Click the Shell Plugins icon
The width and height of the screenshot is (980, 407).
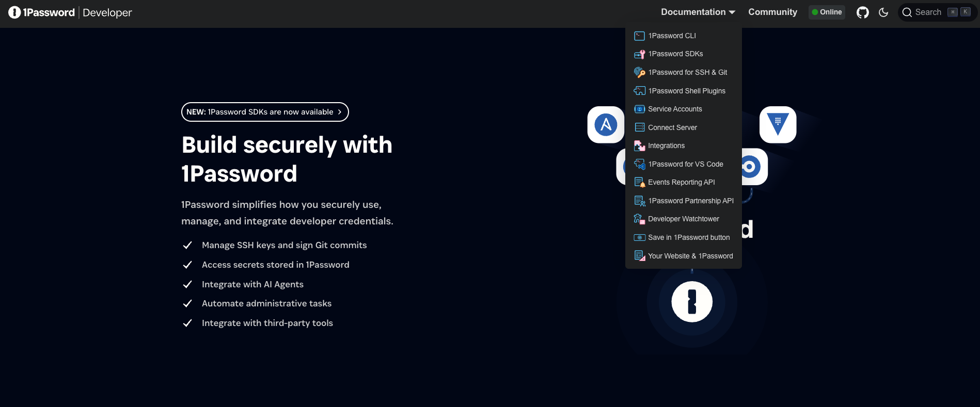tap(639, 91)
